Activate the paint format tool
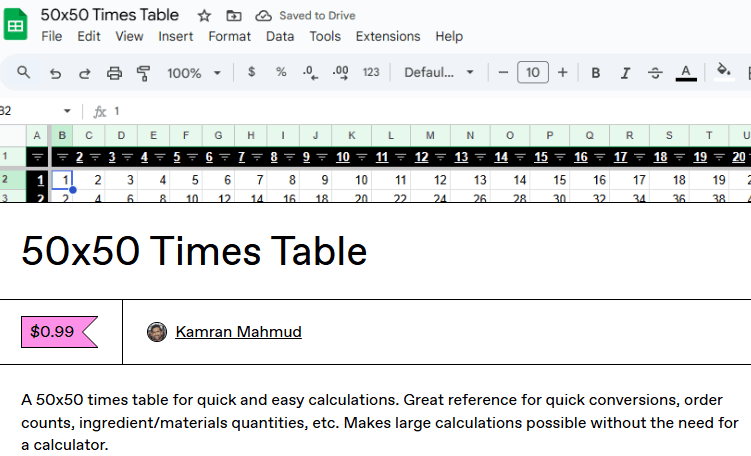Image resolution: width=751 pixels, height=456 pixels. (143, 73)
